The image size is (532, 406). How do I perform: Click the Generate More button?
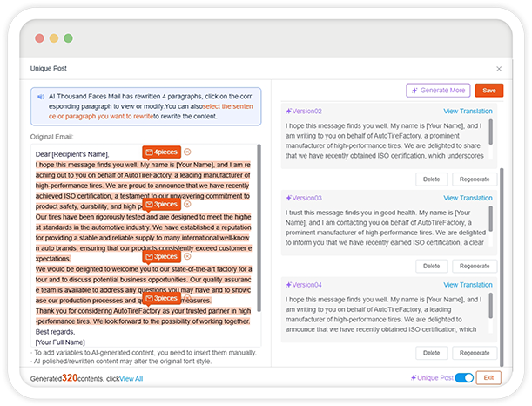click(438, 91)
